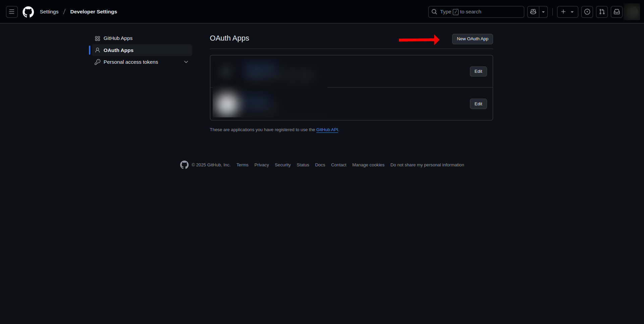
Task: Click the GitHub Apps grid icon
Action: click(x=98, y=39)
